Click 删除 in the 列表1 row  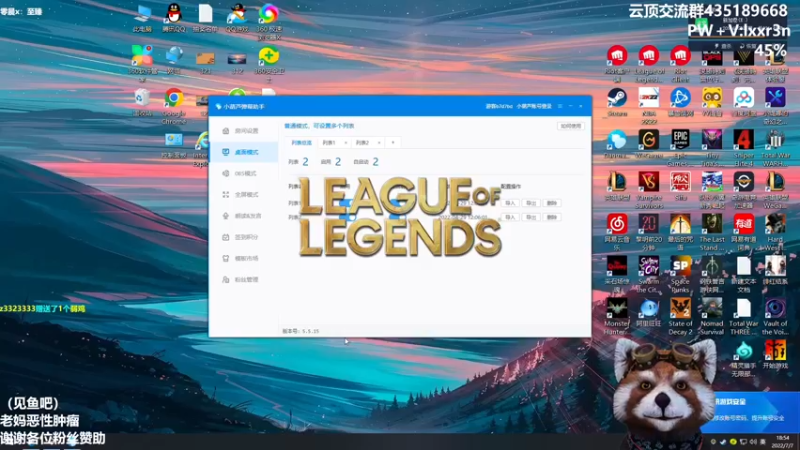coord(552,203)
